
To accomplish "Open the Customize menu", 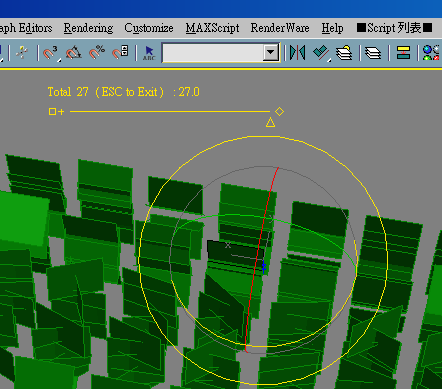I will tap(149, 28).
